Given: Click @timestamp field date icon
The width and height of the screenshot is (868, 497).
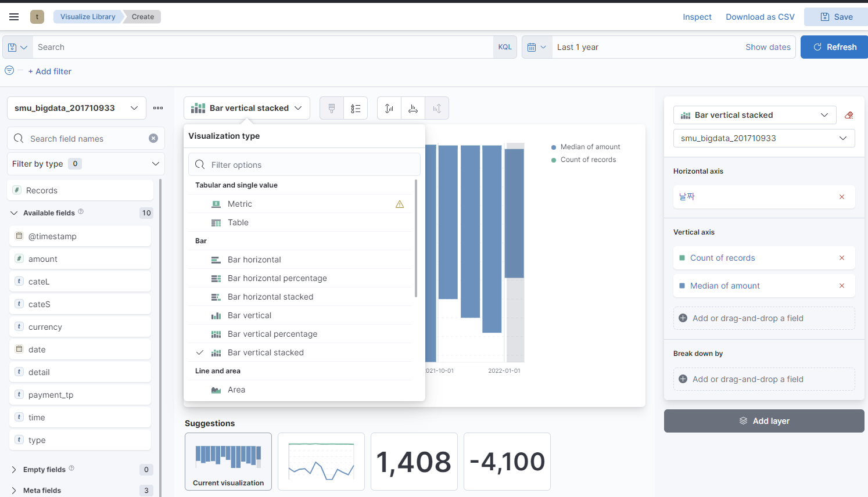Looking at the screenshot, I should pos(19,236).
